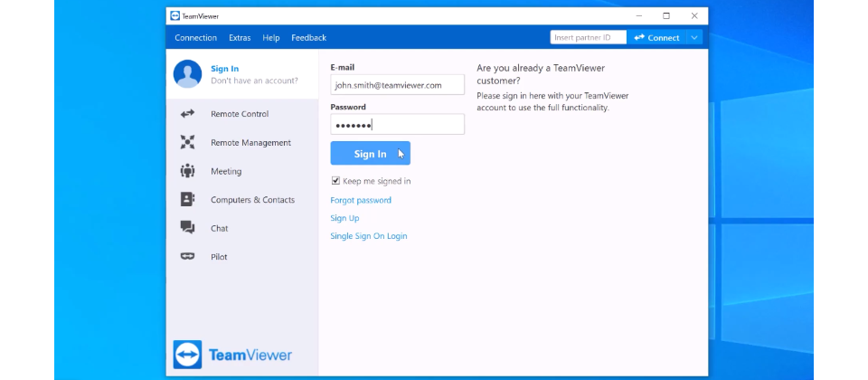Click the profile avatar icon
The width and height of the screenshot is (868, 380).
pyautogui.click(x=187, y=73)
